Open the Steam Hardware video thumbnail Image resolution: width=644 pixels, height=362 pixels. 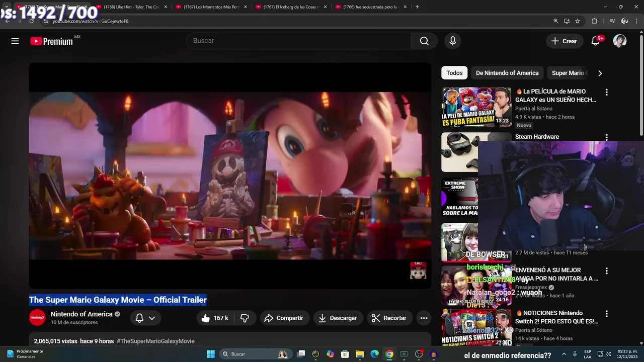coord(459,152)
